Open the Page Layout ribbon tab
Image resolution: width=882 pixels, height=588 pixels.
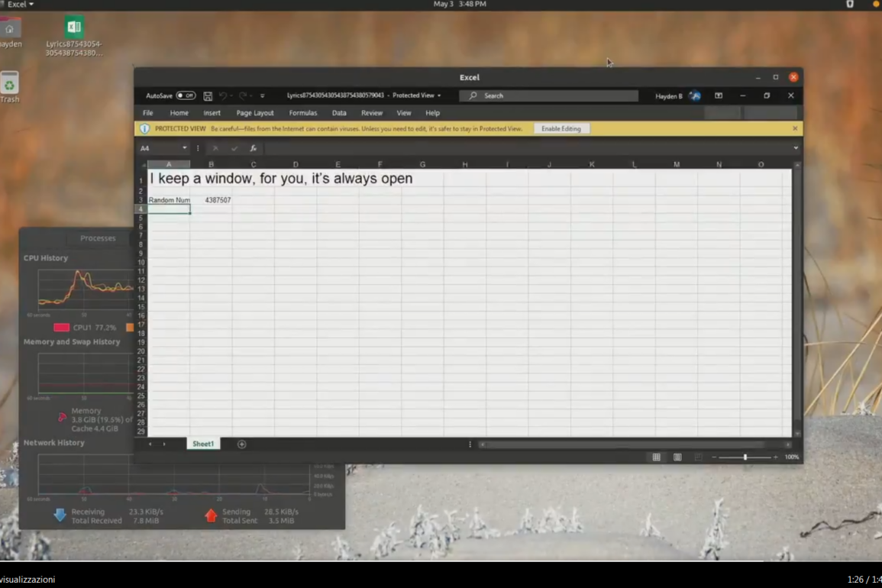[254, 113]
